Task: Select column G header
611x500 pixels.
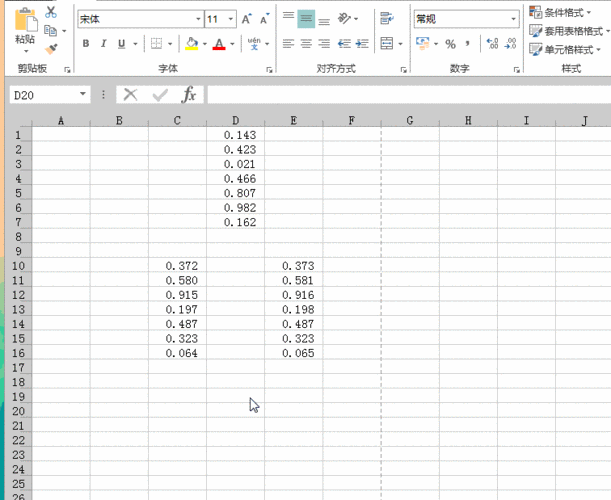Action: coord(410,120)
